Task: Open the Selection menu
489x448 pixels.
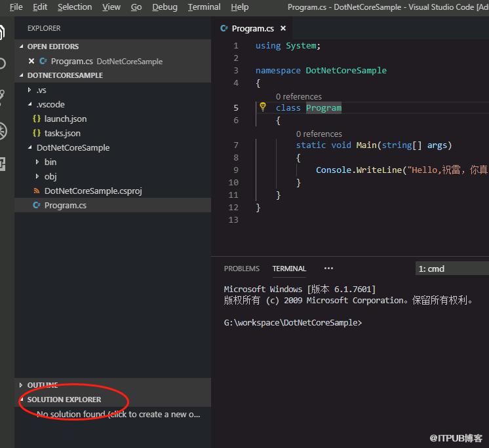Action: (x=75, y=7)
